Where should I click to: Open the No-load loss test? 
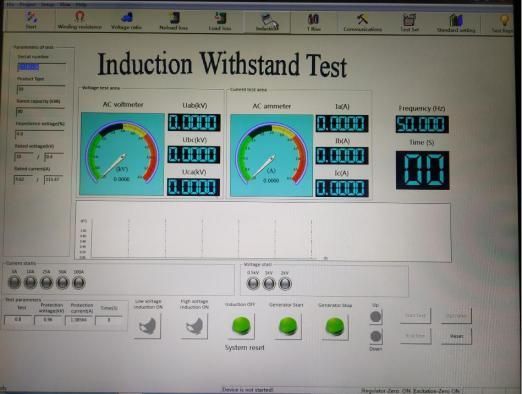click(x=174, y=21)
